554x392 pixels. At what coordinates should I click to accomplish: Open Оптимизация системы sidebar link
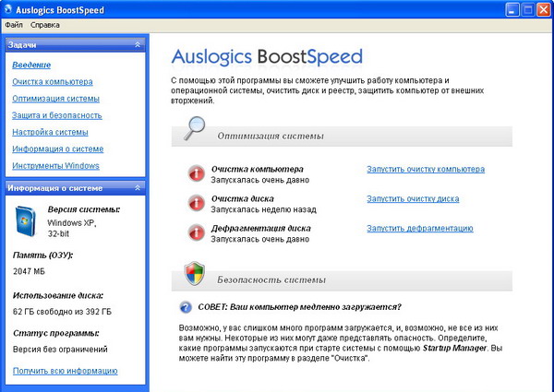click(x=55, y=99)
